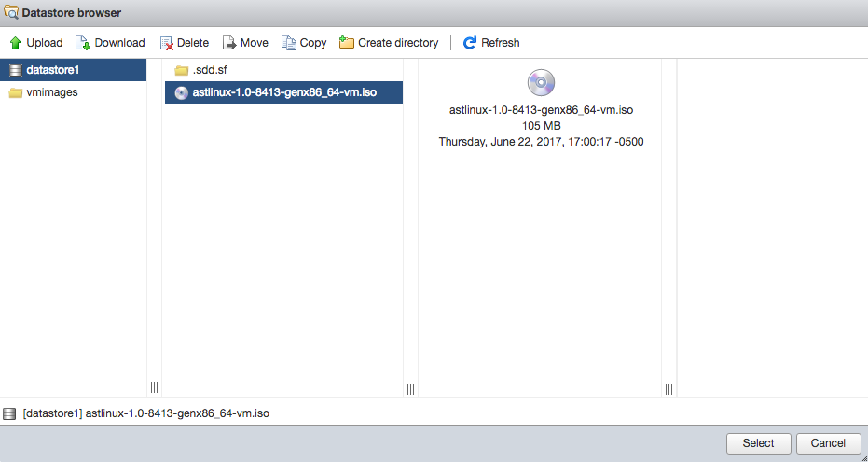Click the large disc preview icon
868x462 pixels.
coord(541,82)
